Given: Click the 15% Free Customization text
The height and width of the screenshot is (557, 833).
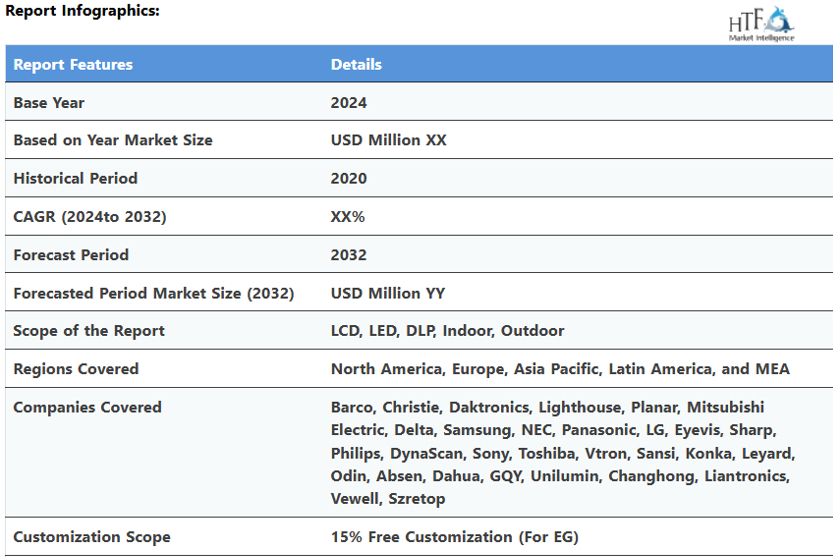Looking at the screenshot, I should coord(455,537).
